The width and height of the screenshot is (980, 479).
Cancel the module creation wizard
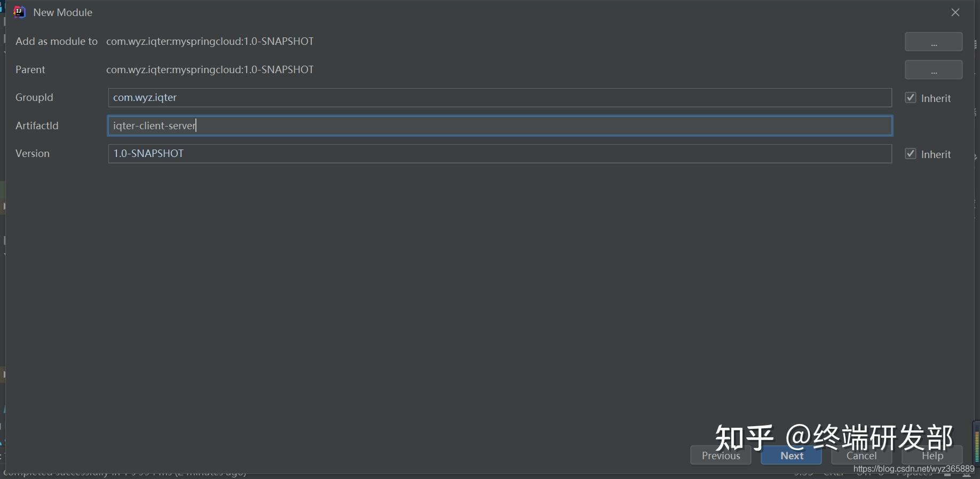[861, 456]
